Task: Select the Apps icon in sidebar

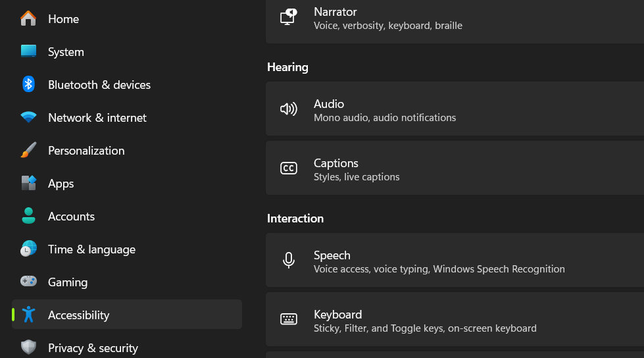Action: [28, 183]
